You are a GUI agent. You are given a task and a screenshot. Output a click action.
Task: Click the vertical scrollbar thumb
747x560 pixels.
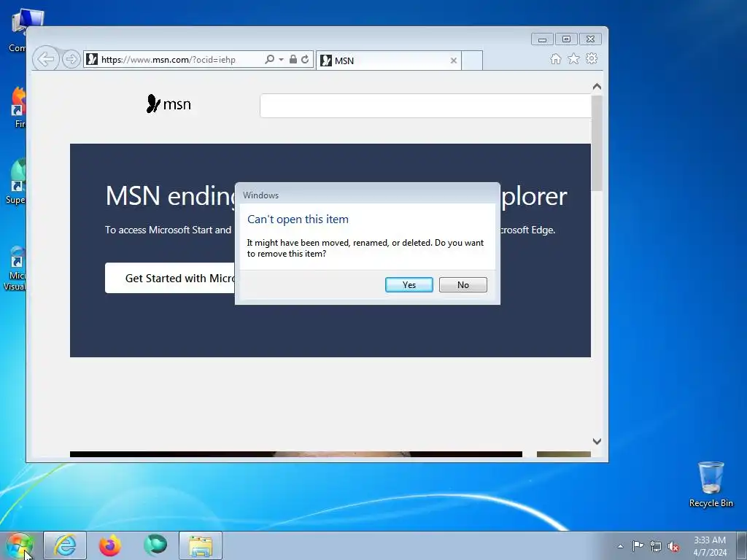597,143
